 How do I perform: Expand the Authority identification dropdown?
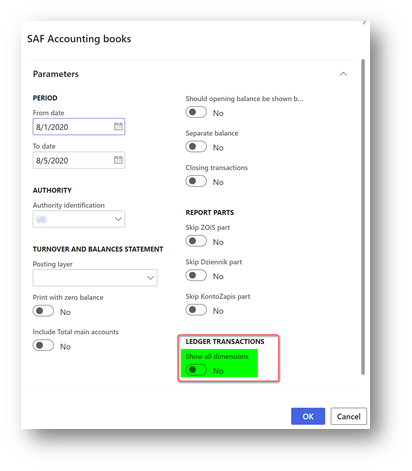[118, 219]
